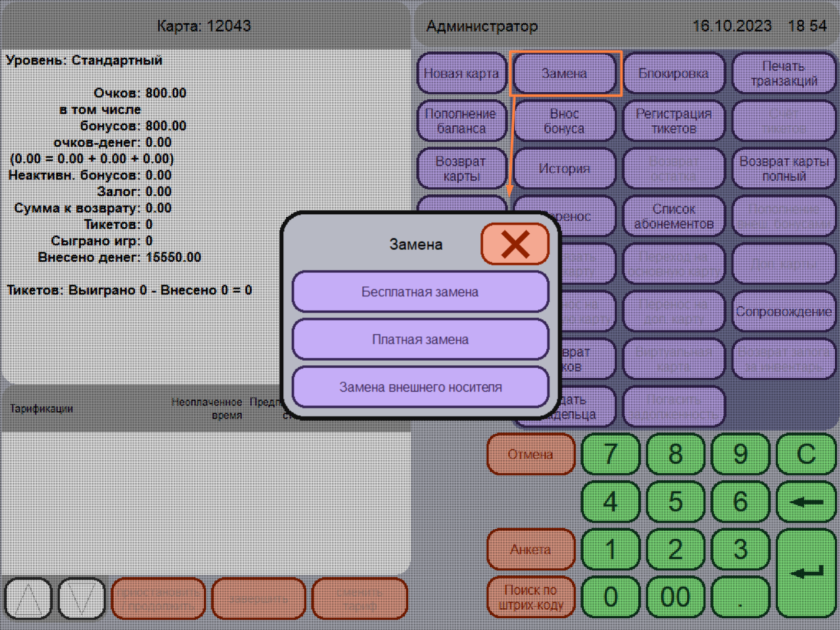Open the Анкета form
Screen dimensions: 840x630
click(531, 549)
